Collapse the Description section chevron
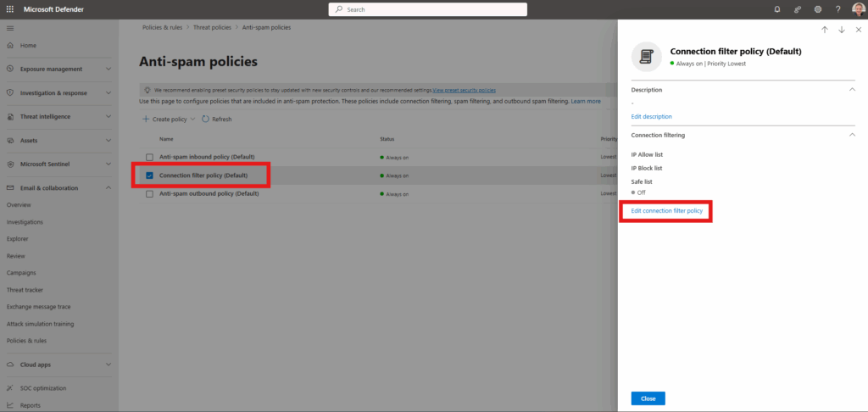Viewport: 868px width, 412px height. coord(853,90)
